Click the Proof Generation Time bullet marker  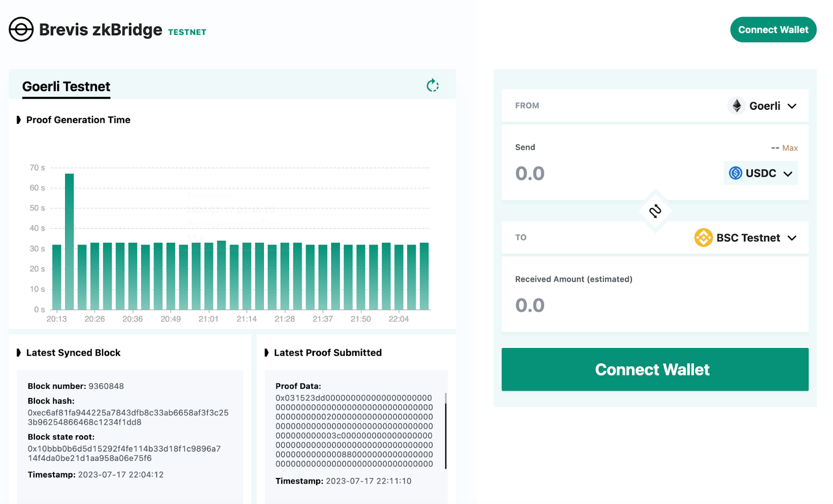click(19, 120)
